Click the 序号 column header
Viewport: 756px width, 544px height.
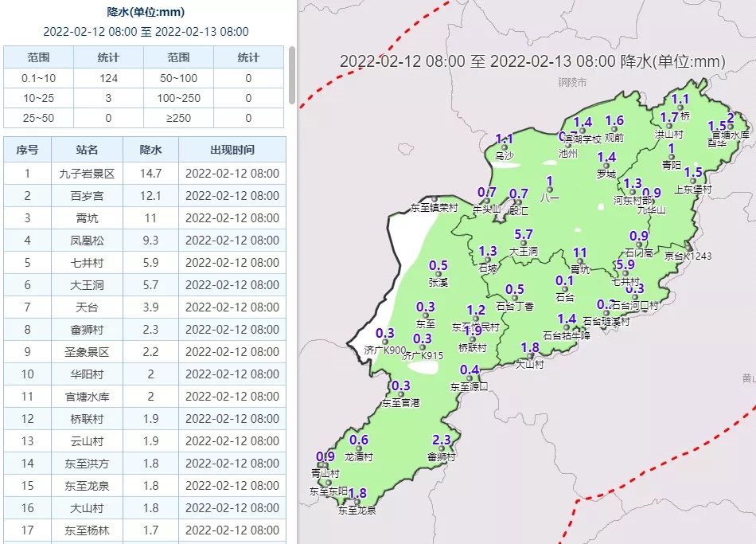point(27,150)
